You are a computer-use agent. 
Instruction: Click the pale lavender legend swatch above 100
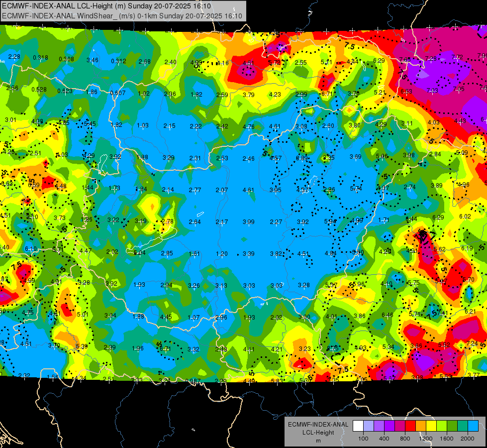[369, 426]
